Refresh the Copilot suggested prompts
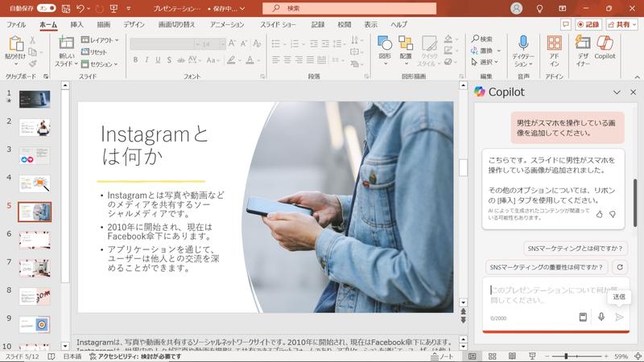The width and height of the screenshot is (644, 362). click(619, 267)
